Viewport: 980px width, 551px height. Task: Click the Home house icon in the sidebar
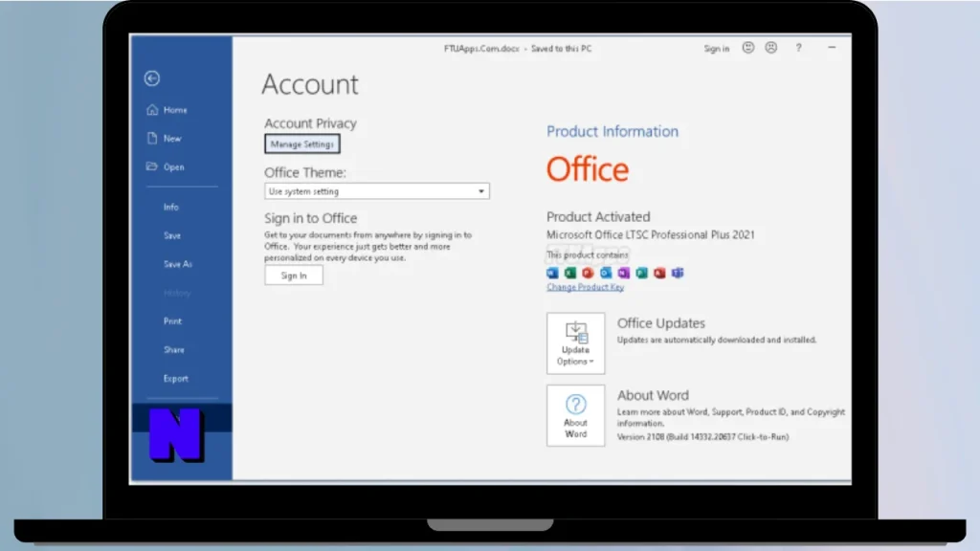coord(152,110)
